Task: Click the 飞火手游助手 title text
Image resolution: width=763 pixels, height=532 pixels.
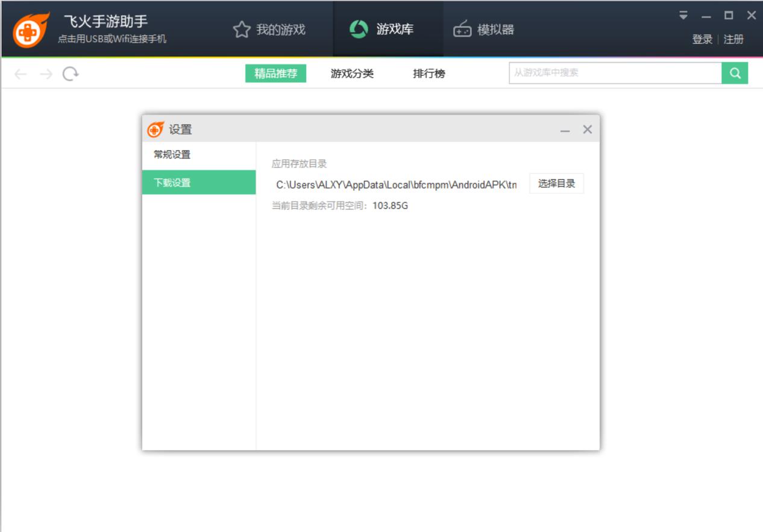Action: [105, 21]
